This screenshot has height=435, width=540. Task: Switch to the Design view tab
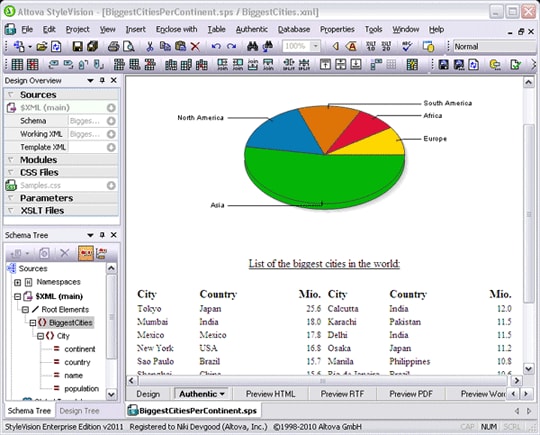tap(148, 394)
